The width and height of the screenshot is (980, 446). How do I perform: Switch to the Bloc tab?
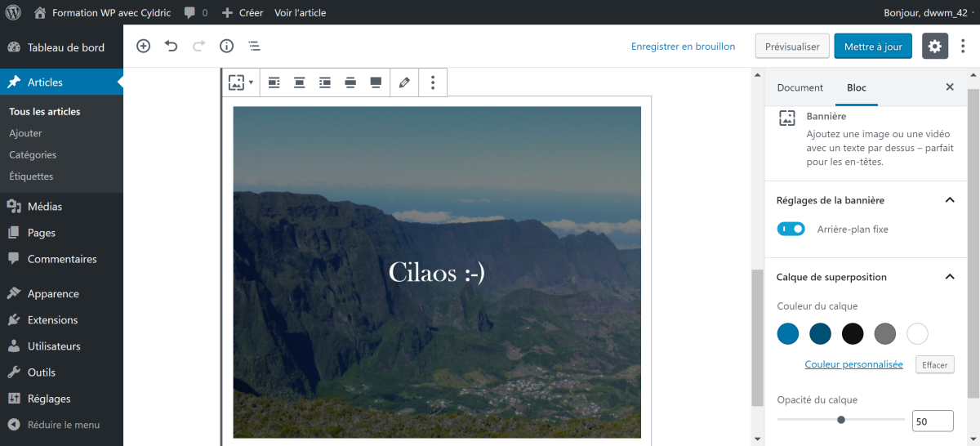pyautogui.click(x=857, y=87)
